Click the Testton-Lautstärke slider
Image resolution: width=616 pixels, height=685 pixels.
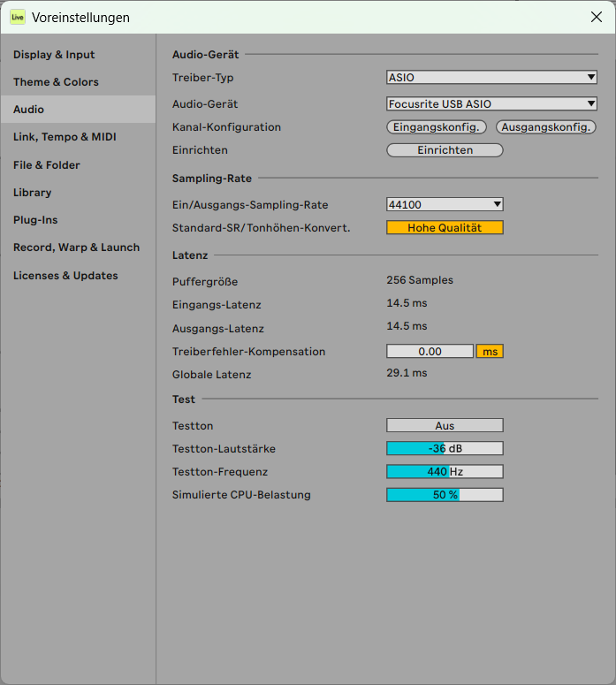(445, 449)
